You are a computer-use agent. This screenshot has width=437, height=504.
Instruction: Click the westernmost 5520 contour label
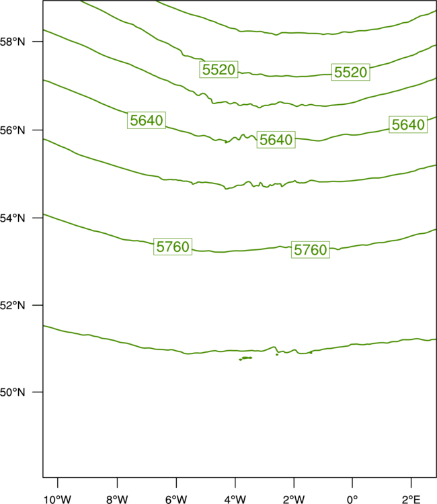click(218, 69)
